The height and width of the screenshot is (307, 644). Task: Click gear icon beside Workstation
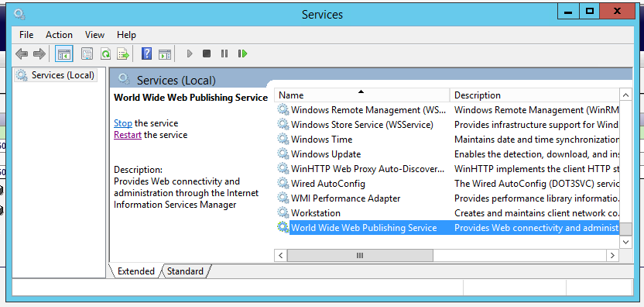point(283,213)
